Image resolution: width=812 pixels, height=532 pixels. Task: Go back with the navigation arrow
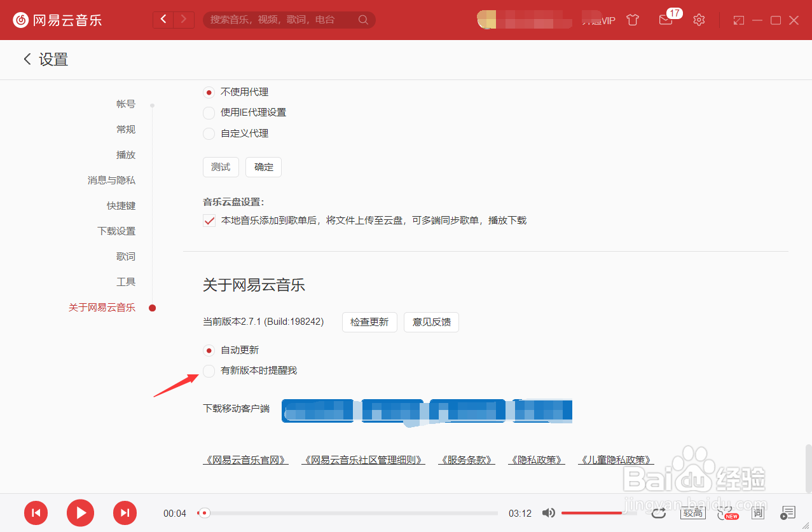pos(163,20)
